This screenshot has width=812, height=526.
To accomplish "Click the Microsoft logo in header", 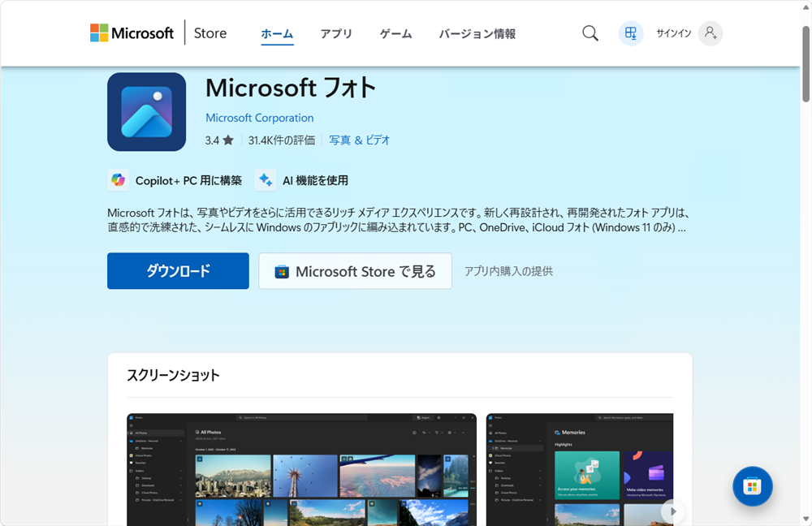I will pyautogui.click(x=132, y=33).
